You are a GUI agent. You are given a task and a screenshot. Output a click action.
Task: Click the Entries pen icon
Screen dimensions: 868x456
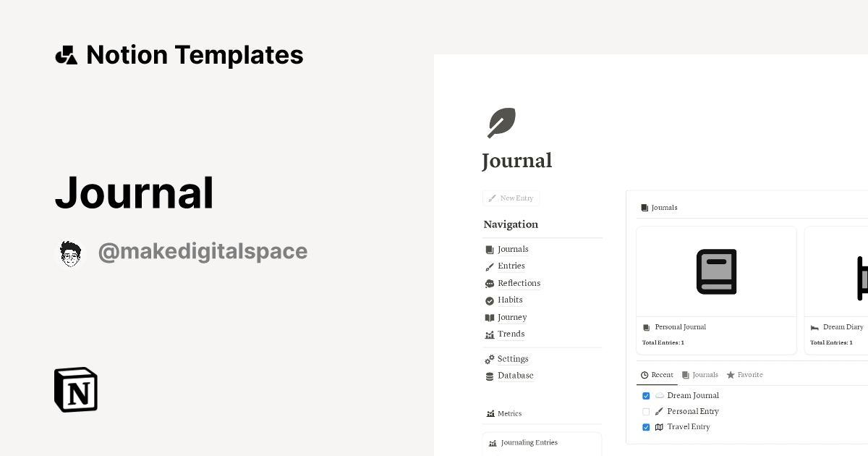click(x=490, y=266)
